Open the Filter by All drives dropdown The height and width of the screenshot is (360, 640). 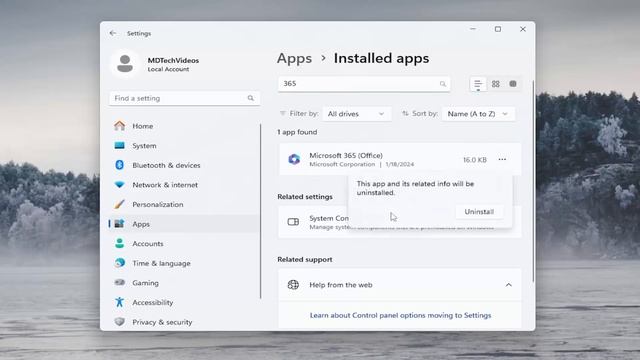357,114
